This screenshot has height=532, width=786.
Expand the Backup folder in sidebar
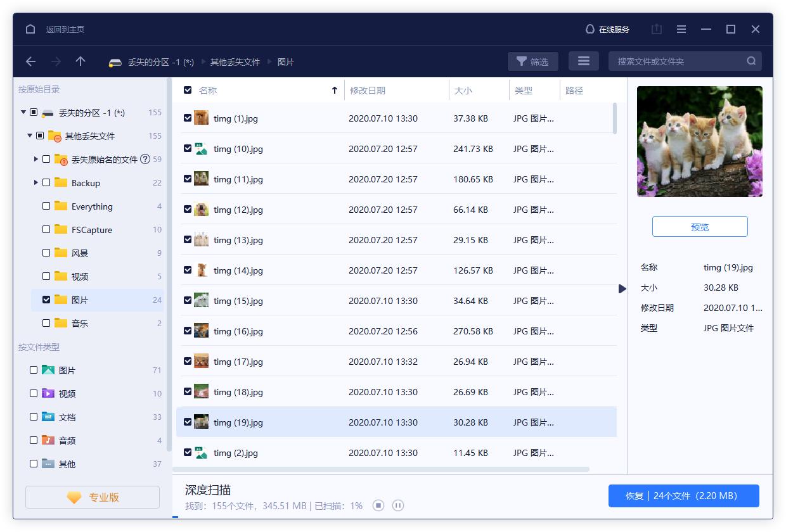coord(36,182)
